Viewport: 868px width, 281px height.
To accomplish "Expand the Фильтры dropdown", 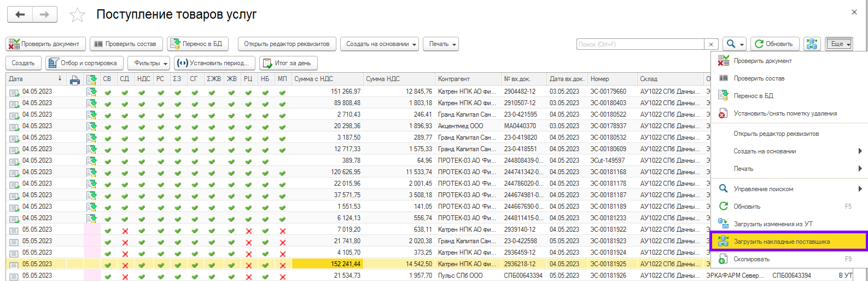I will pyautogui.click(x=149, y=63).
